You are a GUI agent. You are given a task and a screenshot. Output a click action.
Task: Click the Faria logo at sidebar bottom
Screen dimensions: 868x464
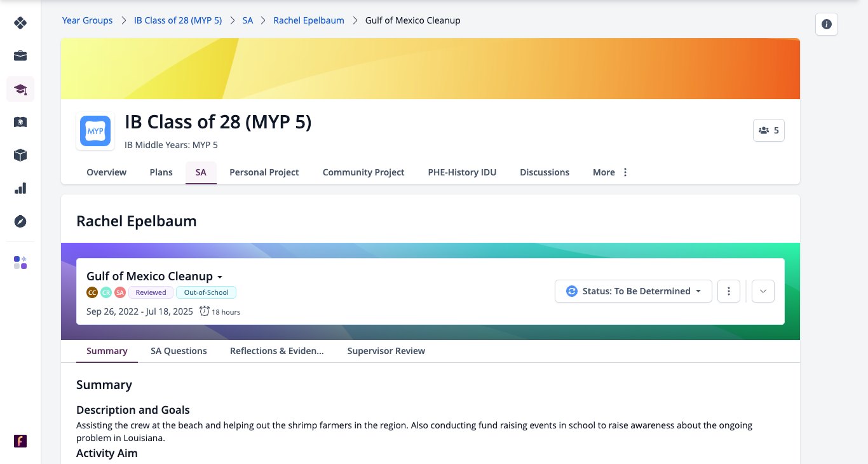(x=20, y=441)
